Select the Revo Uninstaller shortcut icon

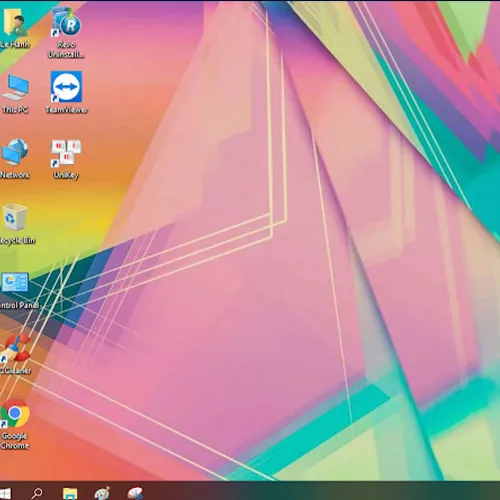click(66, 22)
